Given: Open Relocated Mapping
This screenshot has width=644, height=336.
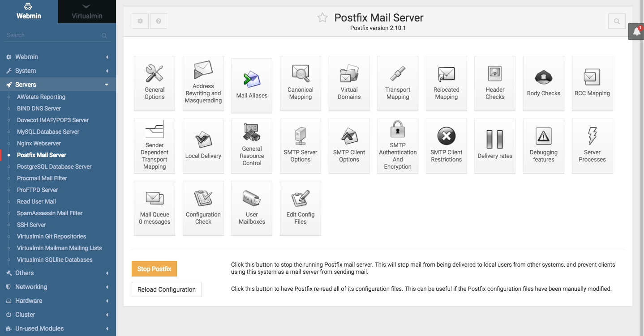Looking at the screenshot, I should point(447,83).
